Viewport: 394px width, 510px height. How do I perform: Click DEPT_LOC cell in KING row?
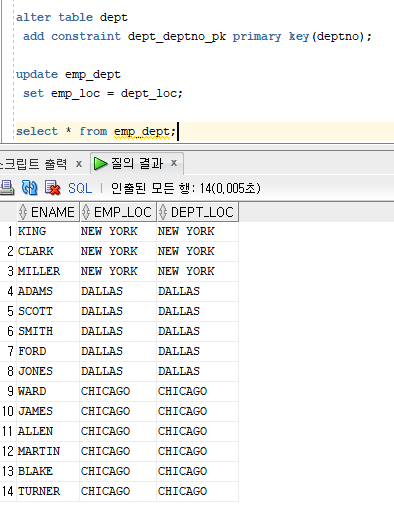point(198,231)
